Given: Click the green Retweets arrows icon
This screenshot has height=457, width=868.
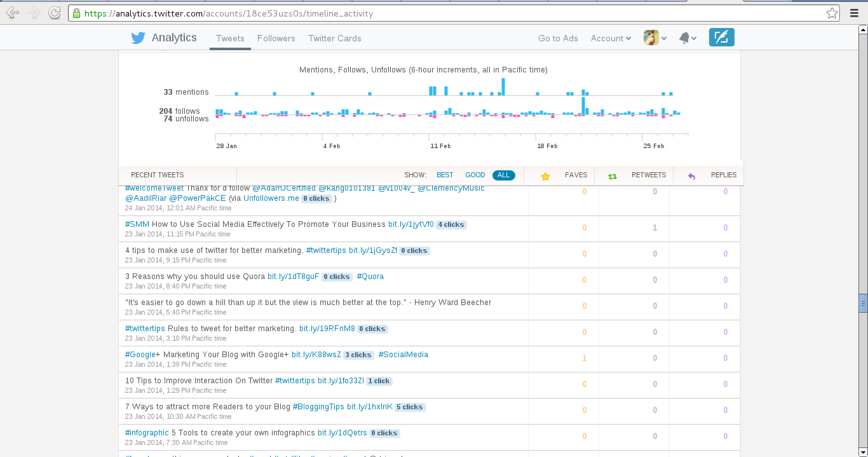Looking at the screenshot, I should pos(613,176).
